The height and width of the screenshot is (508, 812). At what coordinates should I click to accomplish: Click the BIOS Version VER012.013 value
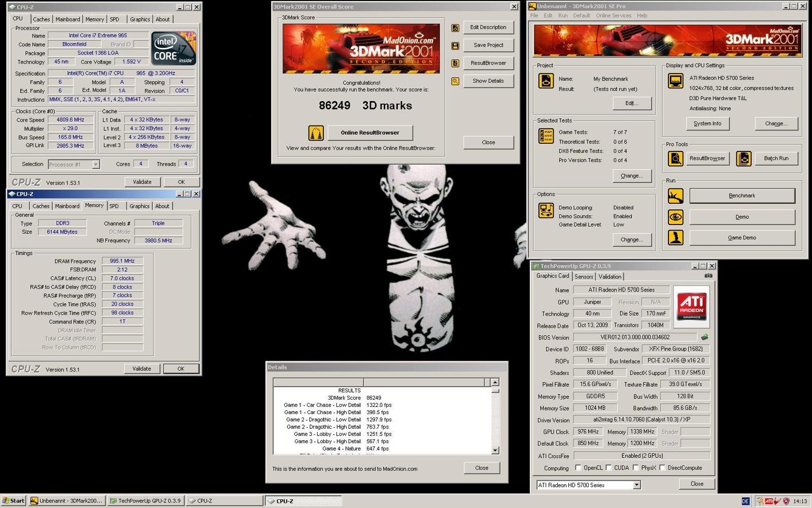point(635,337)
